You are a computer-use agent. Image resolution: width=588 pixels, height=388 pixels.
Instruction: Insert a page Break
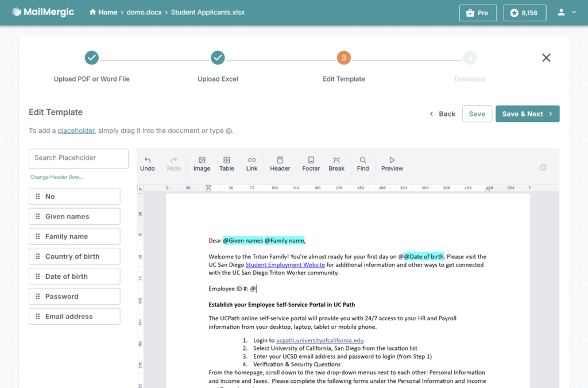pos(336,164)
